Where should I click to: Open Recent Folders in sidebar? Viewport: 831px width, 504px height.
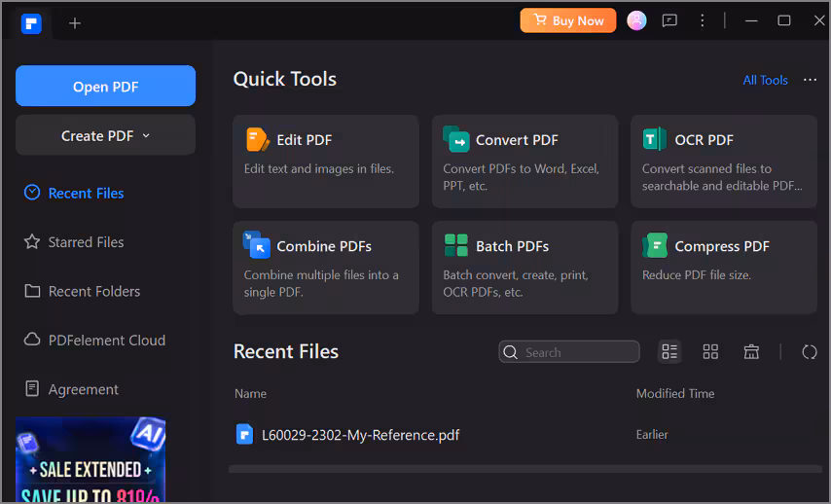point(82,291)
